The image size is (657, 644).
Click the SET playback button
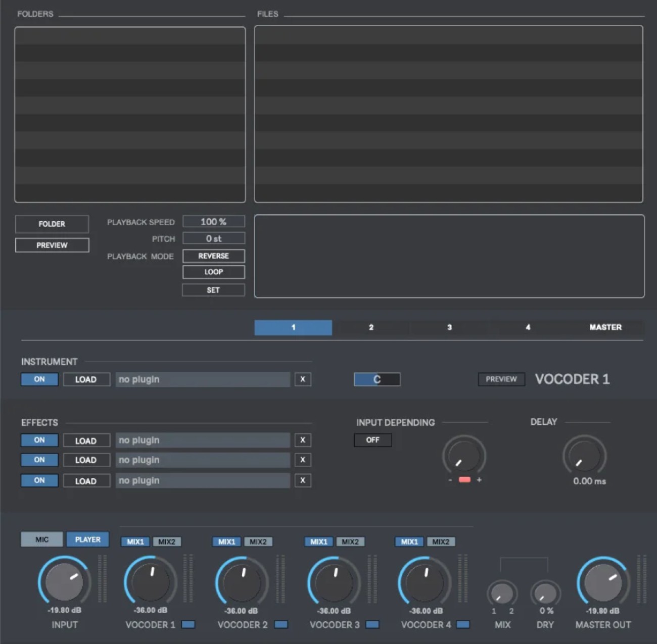point(213,289)
